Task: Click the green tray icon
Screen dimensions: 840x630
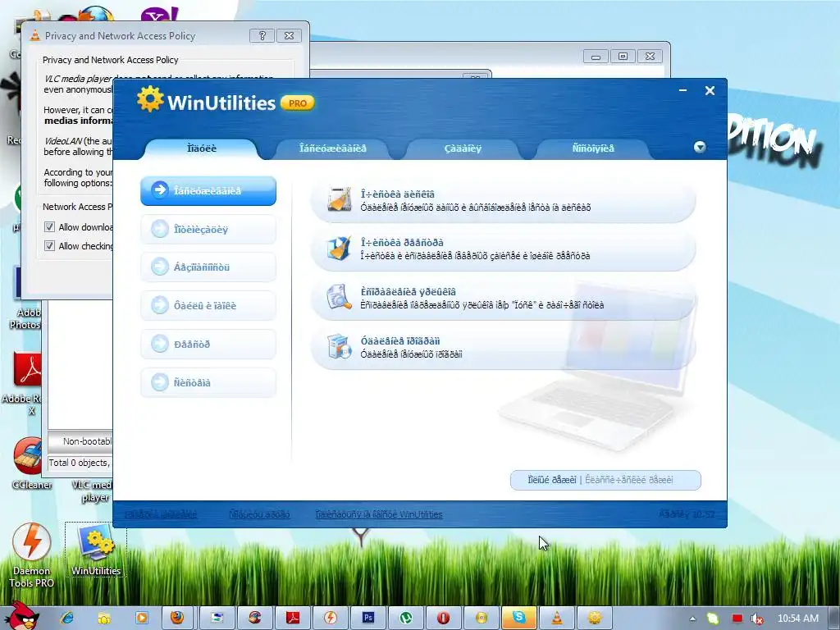Action: [x=713, y=619]
